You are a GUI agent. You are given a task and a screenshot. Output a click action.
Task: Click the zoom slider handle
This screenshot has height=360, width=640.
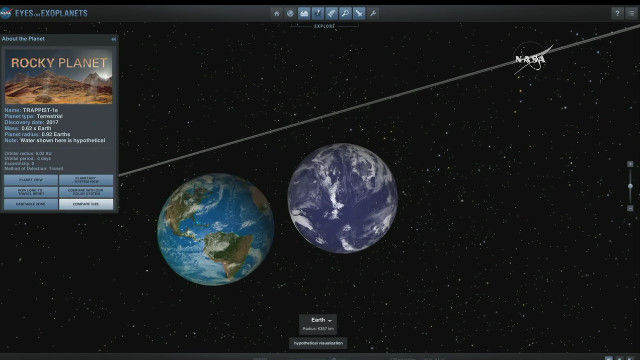pos(630,186)
